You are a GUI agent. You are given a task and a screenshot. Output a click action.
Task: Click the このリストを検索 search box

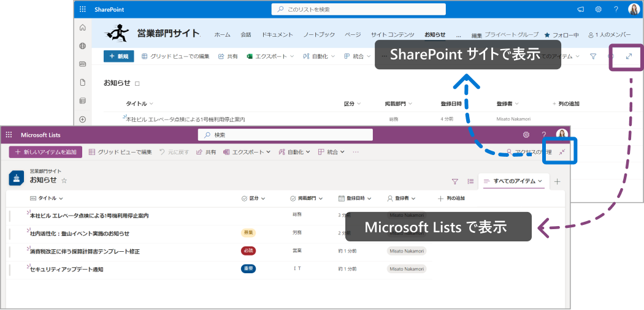(x=359, y=9)
